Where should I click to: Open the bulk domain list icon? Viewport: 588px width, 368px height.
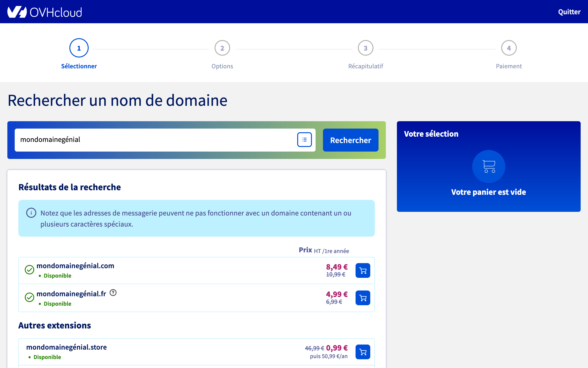304,140
